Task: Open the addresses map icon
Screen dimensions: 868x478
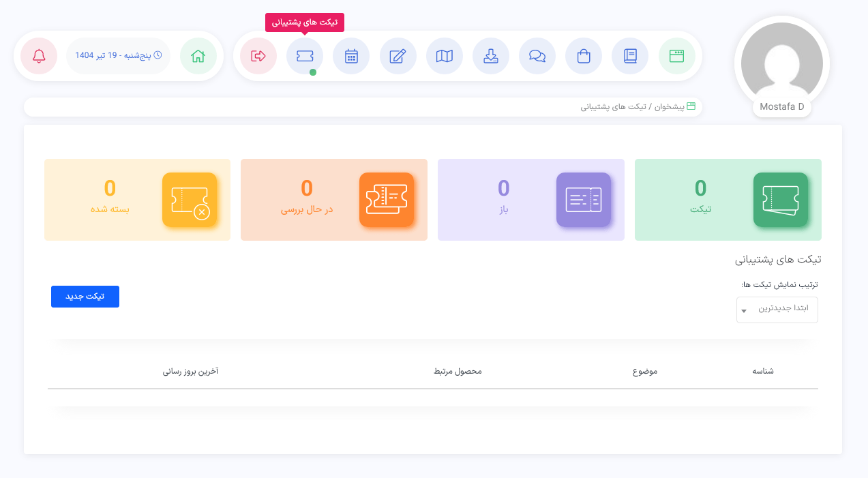Action: (444, 56)
